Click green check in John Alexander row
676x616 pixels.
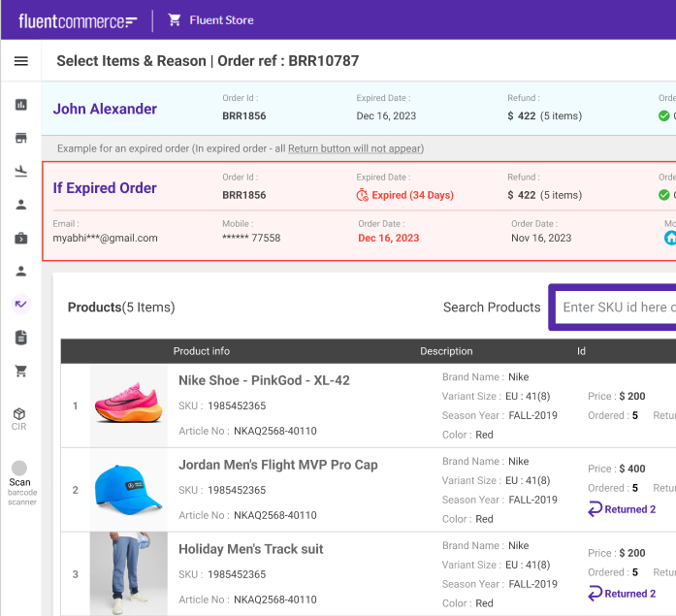(x=664, y=116)
